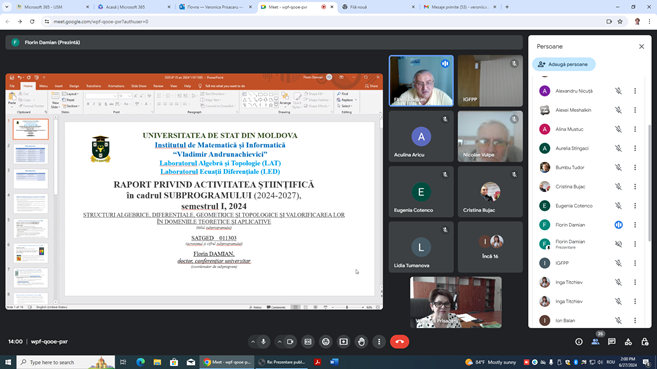657x369 pixels.
Task: Open Word from the taskbar
Action: point(334,362)
